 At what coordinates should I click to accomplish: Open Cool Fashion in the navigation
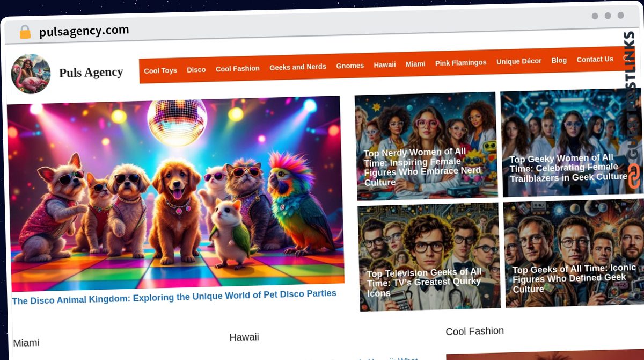pyautogui.click(x=237, y=69)
